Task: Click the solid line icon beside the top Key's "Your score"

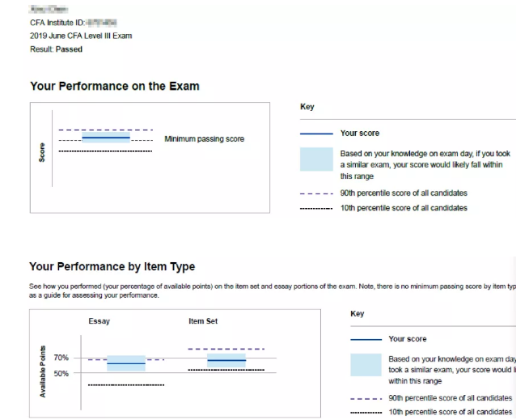Action: pos(316,134)
